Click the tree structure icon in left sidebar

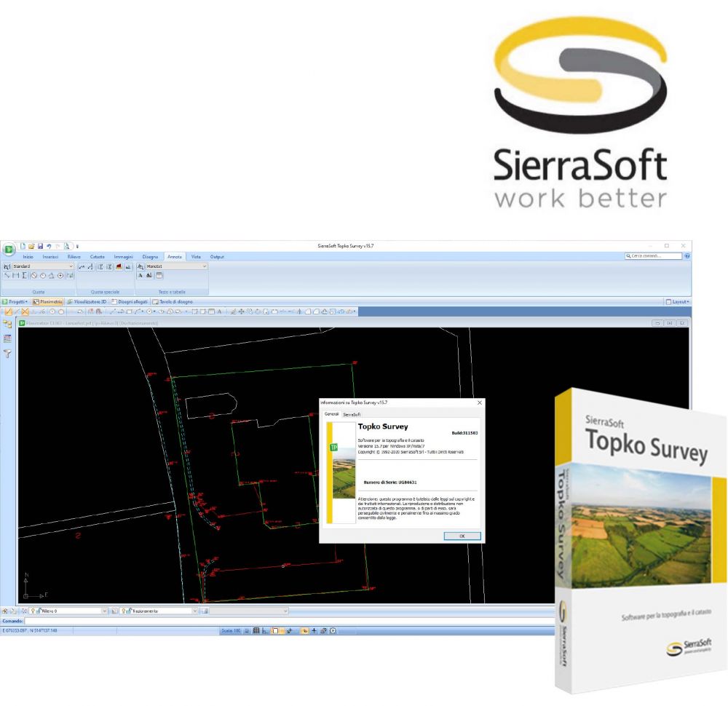pyautogui.click(x=7, y=324)
